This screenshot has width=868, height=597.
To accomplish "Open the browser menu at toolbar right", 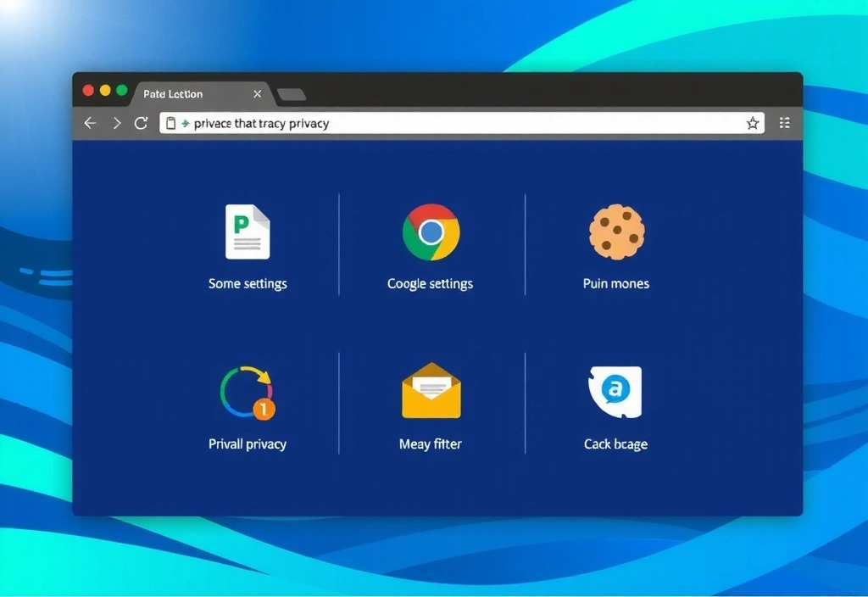I will pyautogui.click(x=784, y=124).
